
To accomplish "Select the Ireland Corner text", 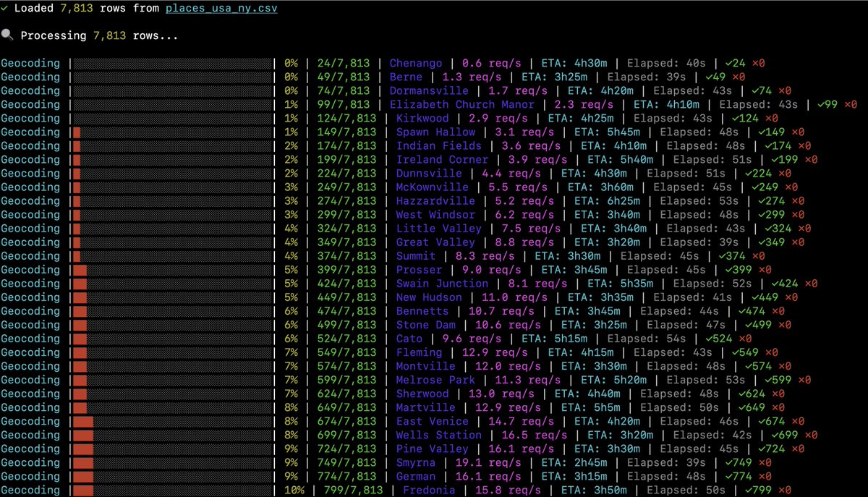I will (x=442, y=160).
